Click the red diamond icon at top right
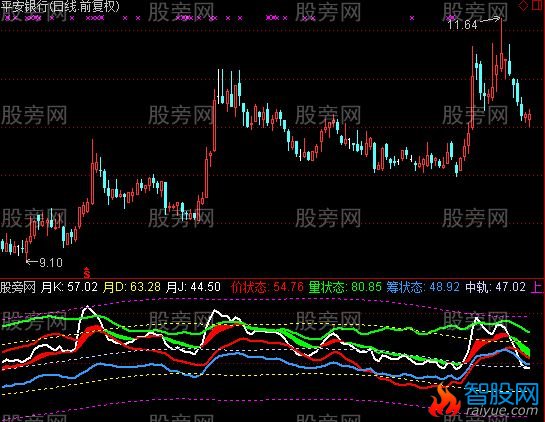This screenshot has height=422, width=545. tap(523, 6)
